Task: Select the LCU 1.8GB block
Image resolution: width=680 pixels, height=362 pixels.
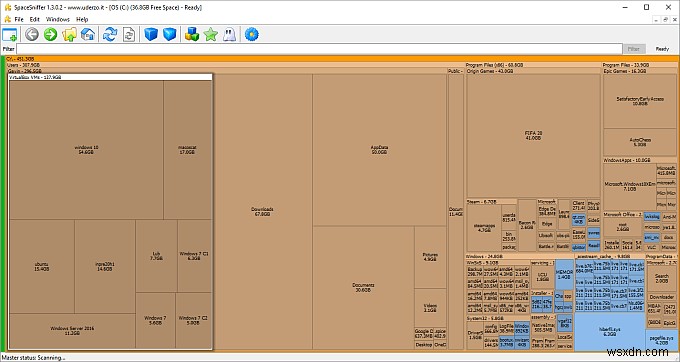Action: [543, 277]
